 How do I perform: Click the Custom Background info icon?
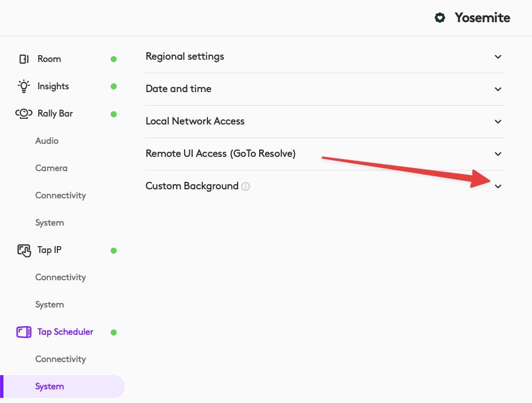point(246,186)
